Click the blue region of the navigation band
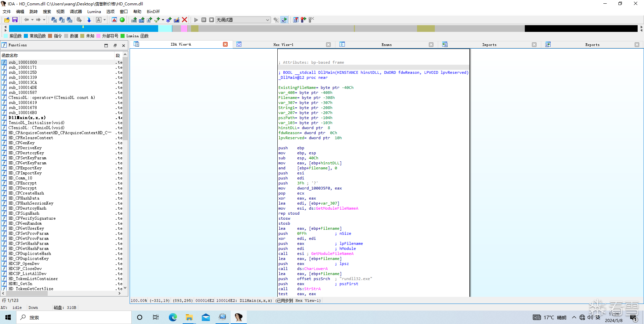This screenshot has height=324, width=644. (83, 29)
